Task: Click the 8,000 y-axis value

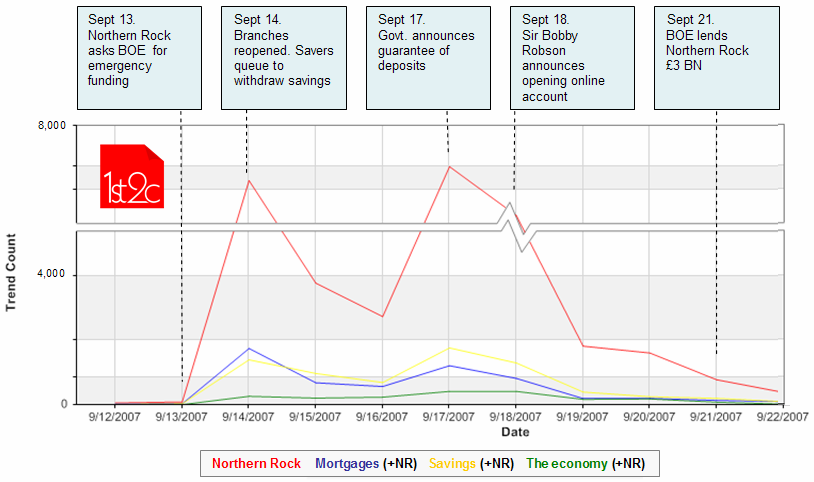Action: coord(52,126)
